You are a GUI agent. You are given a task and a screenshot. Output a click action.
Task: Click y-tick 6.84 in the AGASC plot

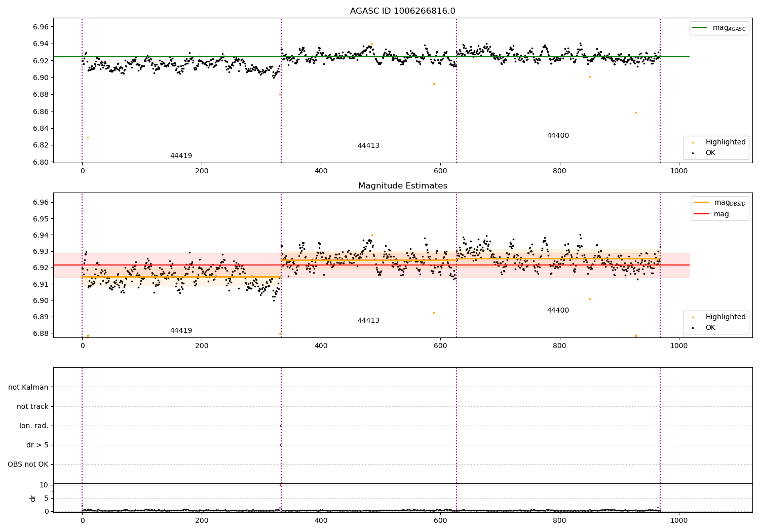[40, 128]
